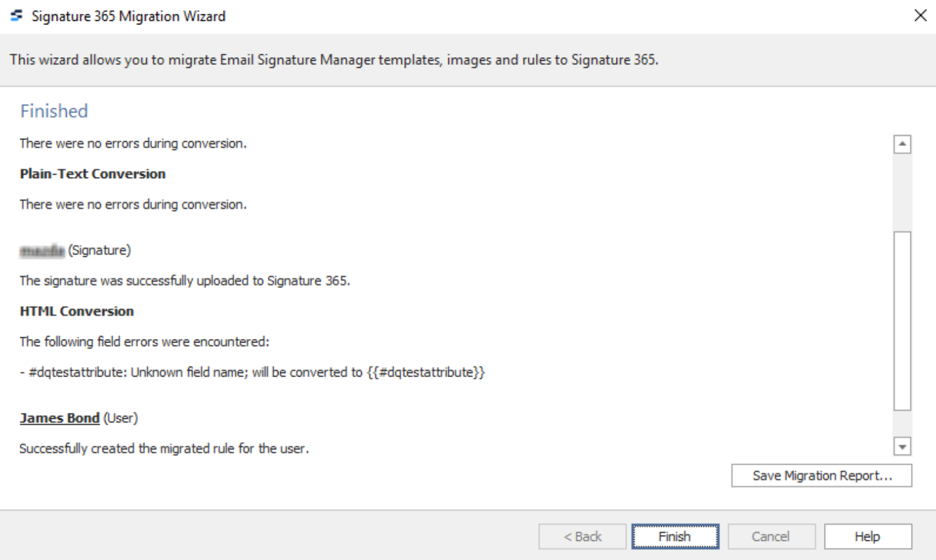Click the blurred signature name link
The width and height of the screenshot is (936, 560).
tap(42, 251)
